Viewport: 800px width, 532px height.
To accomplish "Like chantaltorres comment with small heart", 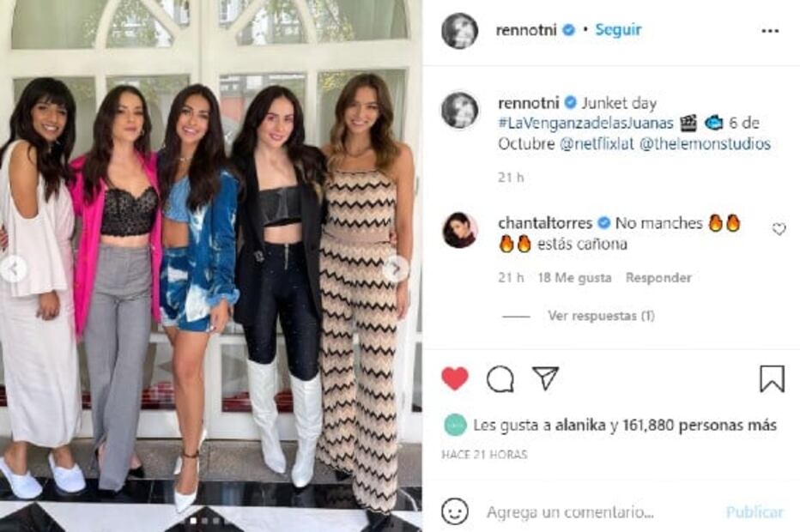I will point(779,229).
